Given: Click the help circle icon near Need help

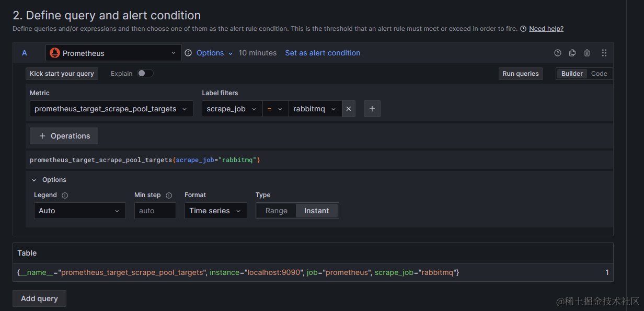Looking at the screenshot, I should click(523, 29).
